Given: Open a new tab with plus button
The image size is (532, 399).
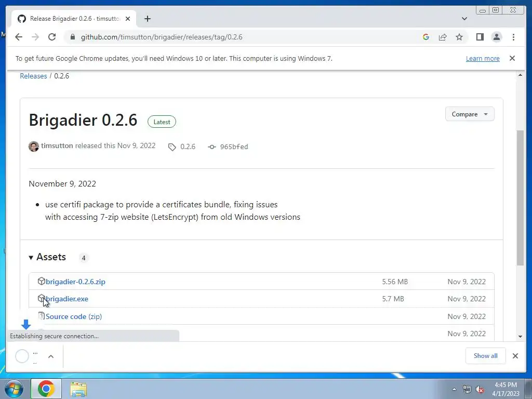Looking at the screenshot, I should point(147,19).
